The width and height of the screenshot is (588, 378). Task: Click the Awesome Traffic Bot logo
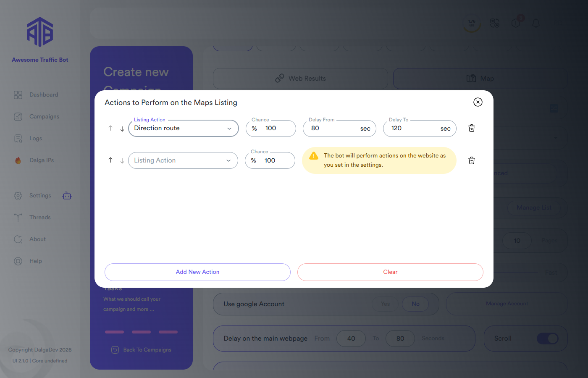40,32
